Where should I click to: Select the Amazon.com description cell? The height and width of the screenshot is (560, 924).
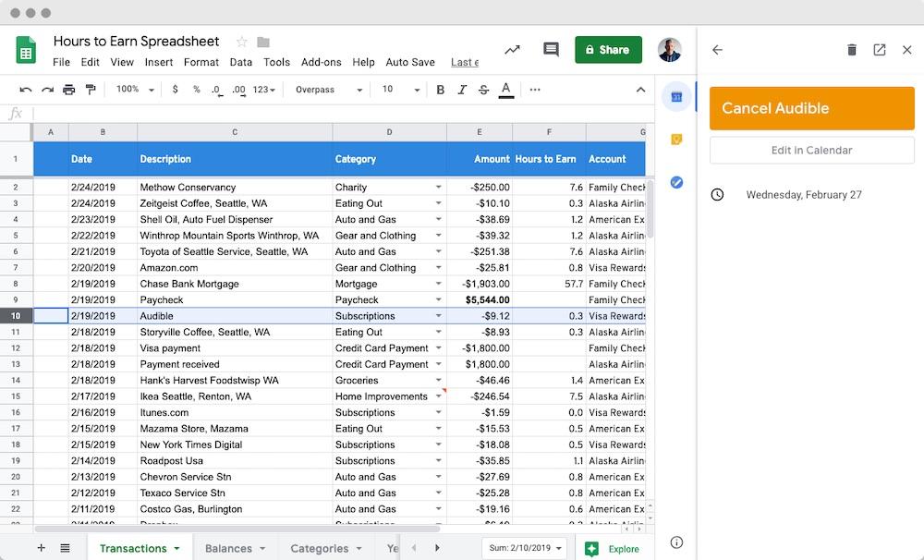(235, 268)
